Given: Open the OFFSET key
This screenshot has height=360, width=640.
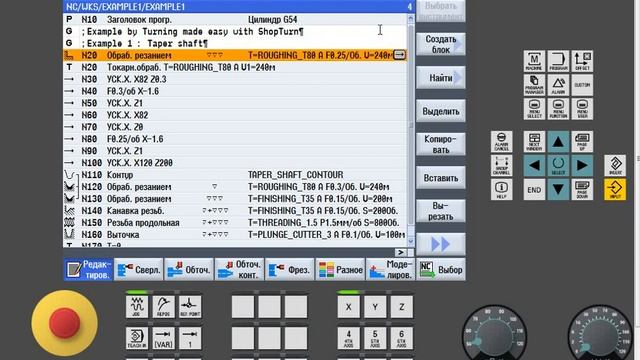Looking at the screenshot, I should (x=582, y=61).
